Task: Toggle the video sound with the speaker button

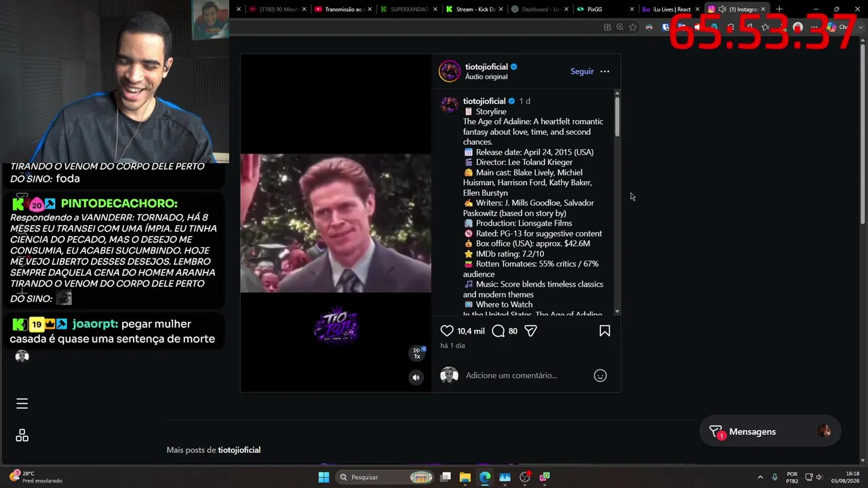Action: click(416, 378)
